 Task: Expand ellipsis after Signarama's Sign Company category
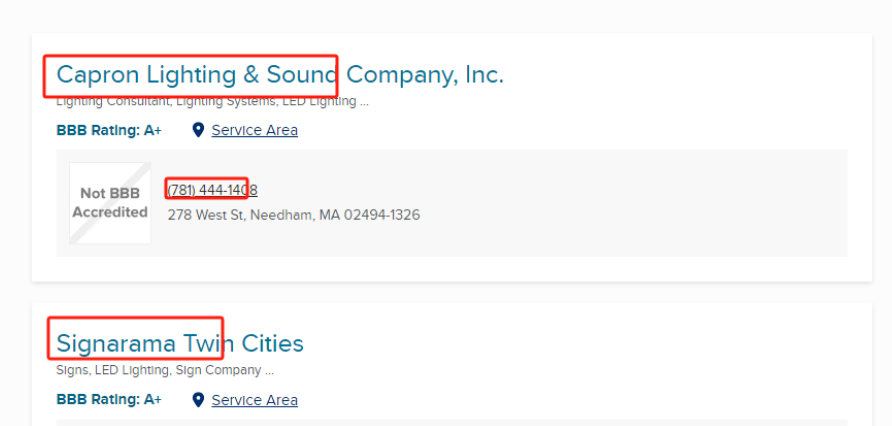tap(269, 373)
